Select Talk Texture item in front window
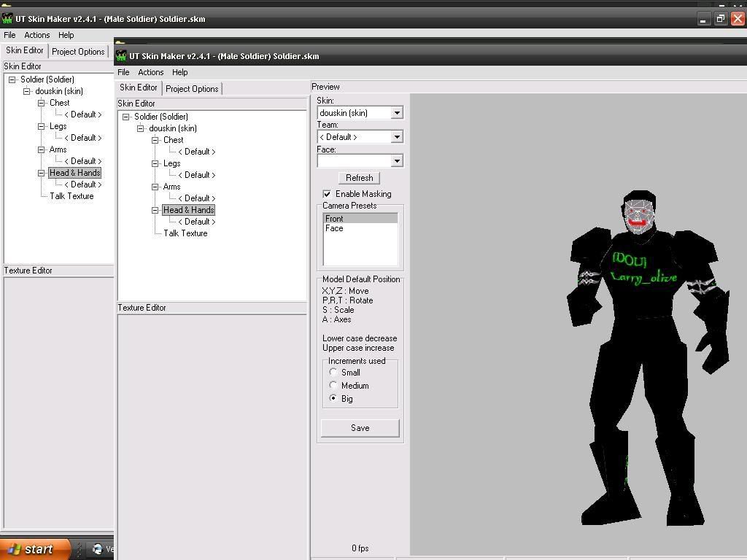This screenshot has width=747, height=560. (x=185, y=233)
